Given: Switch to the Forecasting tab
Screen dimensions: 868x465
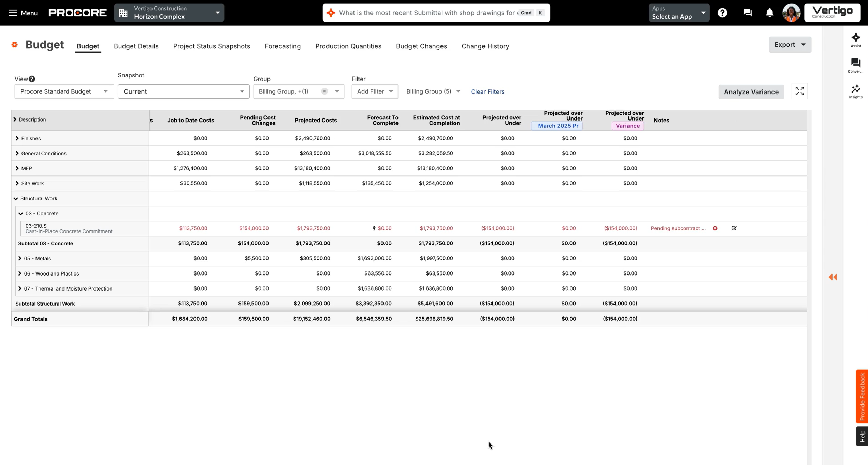Looking at the screenshot, I should (283, 46).
